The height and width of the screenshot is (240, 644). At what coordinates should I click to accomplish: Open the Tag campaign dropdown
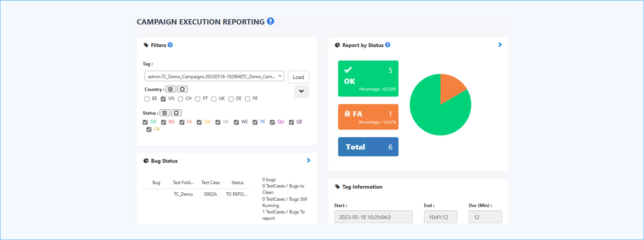214,76
